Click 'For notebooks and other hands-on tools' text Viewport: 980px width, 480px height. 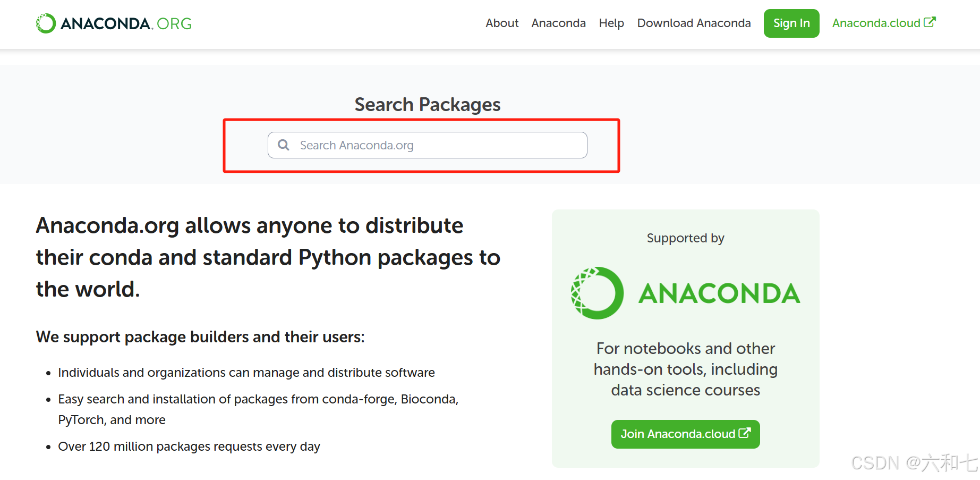[685, 369]
